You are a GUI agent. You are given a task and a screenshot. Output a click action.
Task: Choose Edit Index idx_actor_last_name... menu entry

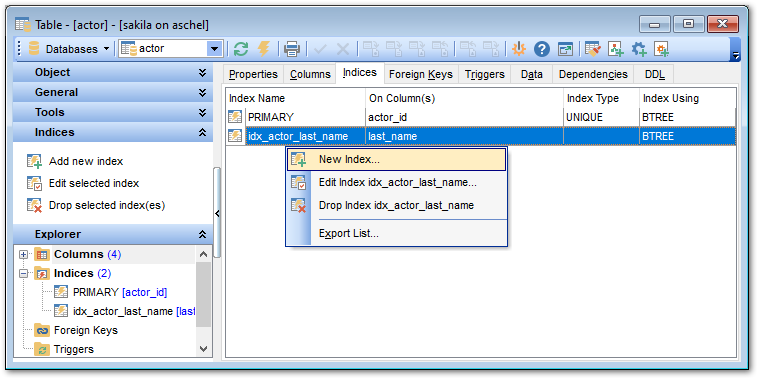click(396, 183)
